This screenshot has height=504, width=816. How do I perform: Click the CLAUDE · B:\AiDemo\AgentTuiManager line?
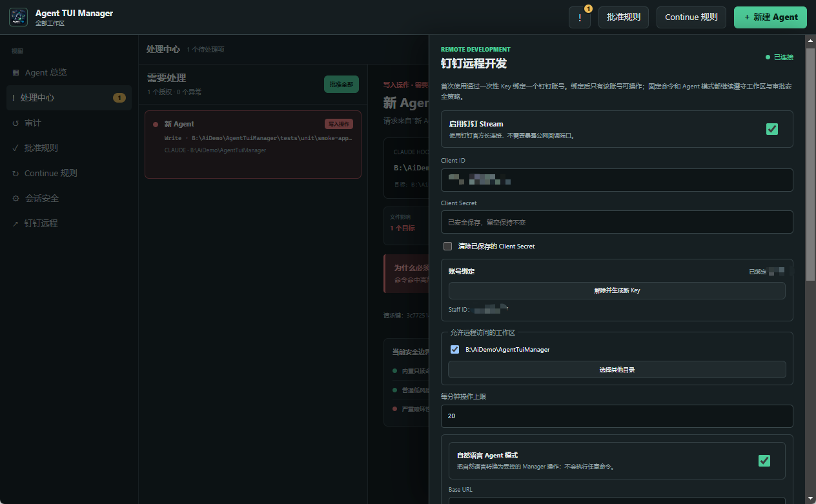[x=215, y=150]
